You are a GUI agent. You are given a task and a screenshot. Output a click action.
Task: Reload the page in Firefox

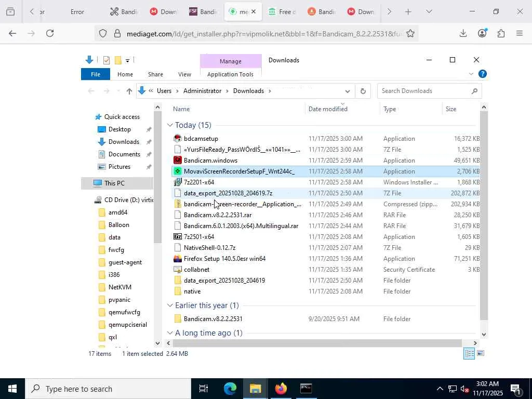(x=50, y=33)
